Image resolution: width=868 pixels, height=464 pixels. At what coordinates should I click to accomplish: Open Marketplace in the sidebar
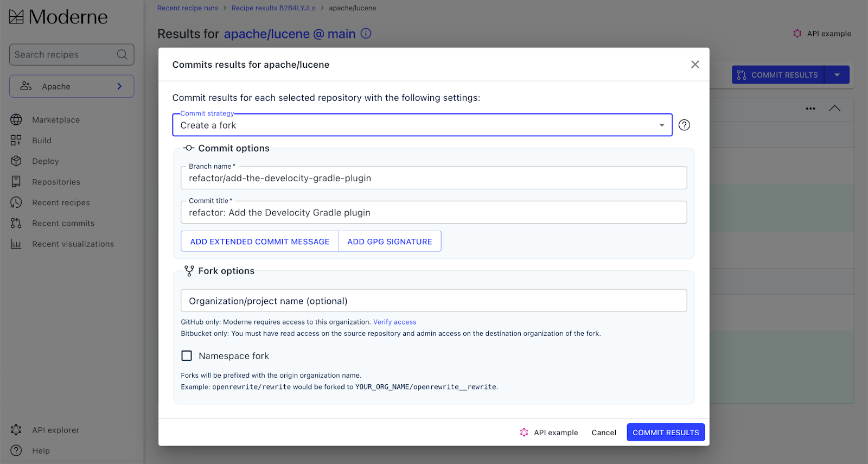pyautogui.click(x=56, y=120)
